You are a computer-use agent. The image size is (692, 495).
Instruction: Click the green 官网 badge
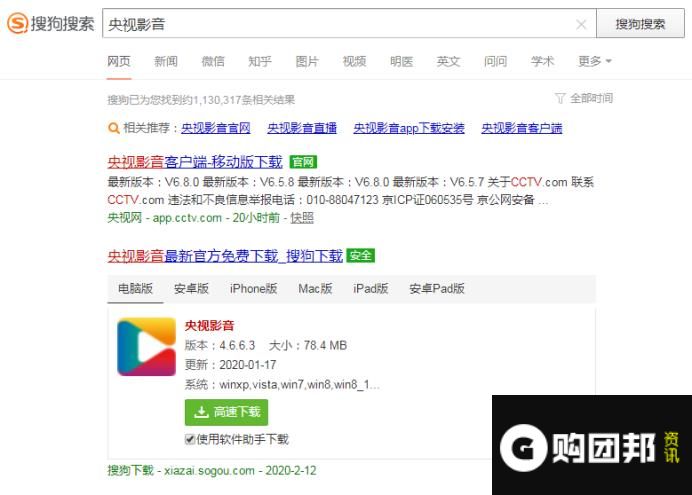[303, 162]
